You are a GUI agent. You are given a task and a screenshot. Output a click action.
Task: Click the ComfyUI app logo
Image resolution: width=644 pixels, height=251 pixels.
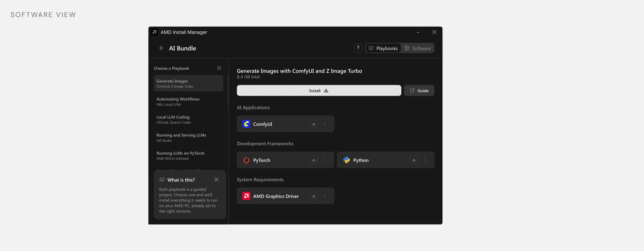(247, 124)
